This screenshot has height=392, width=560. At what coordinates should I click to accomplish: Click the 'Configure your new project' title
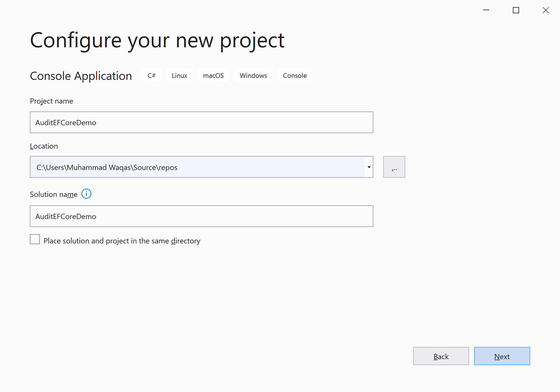click(157, 40)
